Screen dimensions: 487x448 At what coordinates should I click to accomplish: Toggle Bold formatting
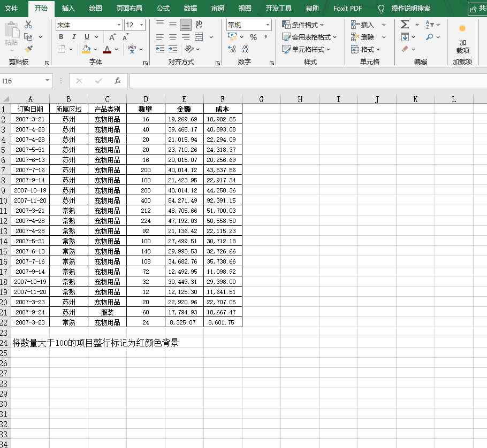pos(61,37)
